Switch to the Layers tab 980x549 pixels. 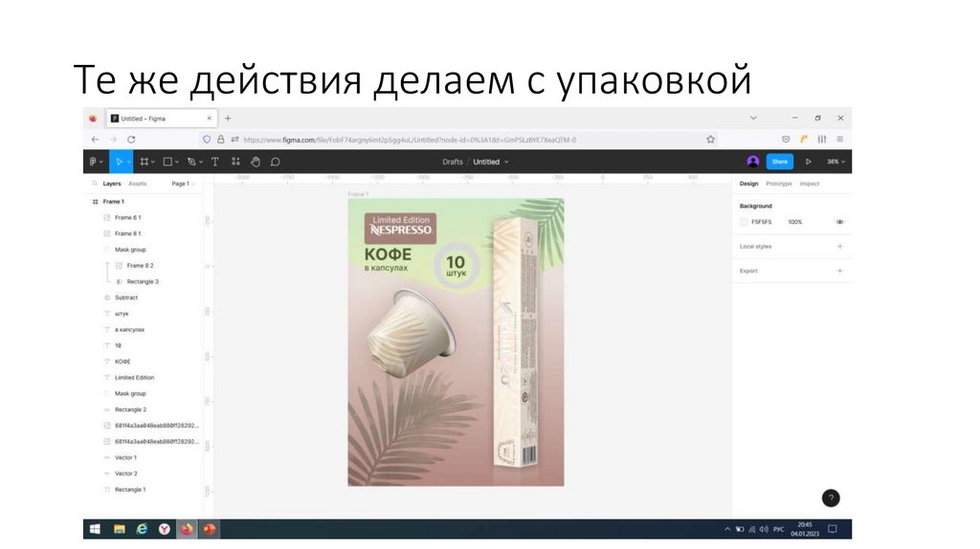point(112,184)
